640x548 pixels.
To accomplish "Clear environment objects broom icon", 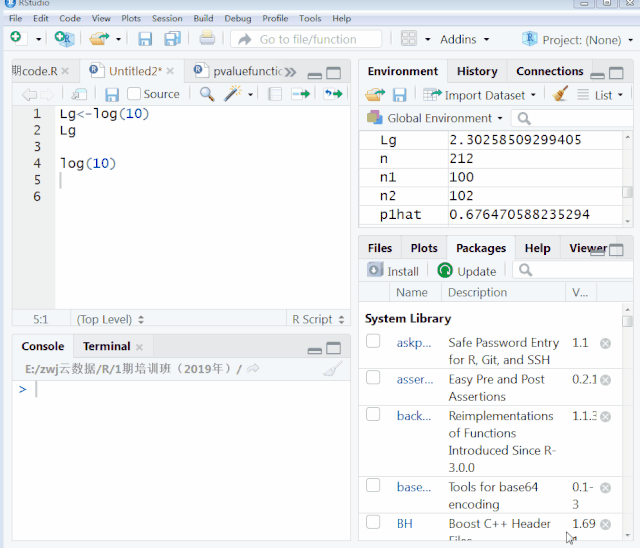I will pyautogui.click(x=560, y=94).
